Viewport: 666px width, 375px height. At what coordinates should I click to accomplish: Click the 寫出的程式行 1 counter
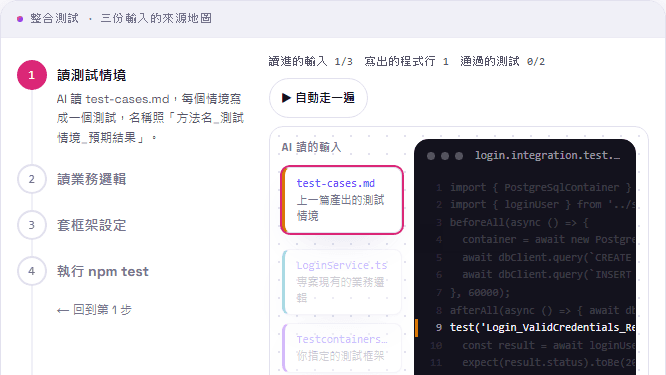[x=406, y=62]
